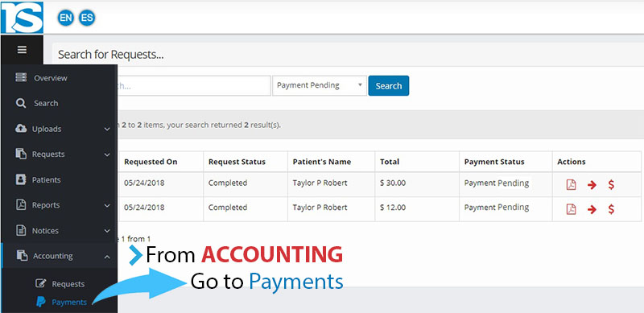Click red arrow icon in $30.00 row
Viewport: 644px width, 313px height.
592,185
